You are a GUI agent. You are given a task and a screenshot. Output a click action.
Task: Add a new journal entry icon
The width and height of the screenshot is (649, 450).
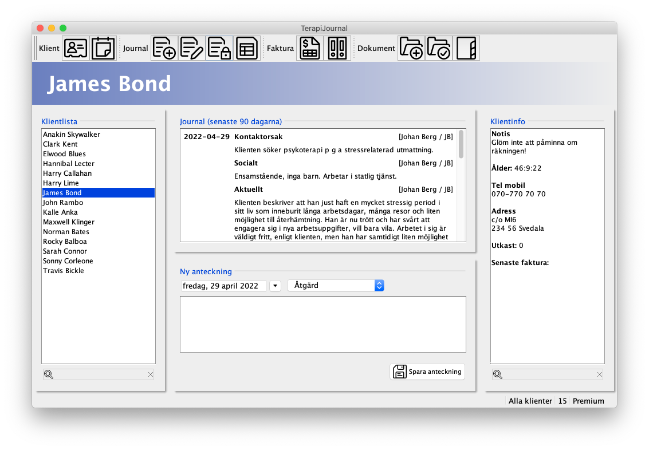(x=164, y=48)
